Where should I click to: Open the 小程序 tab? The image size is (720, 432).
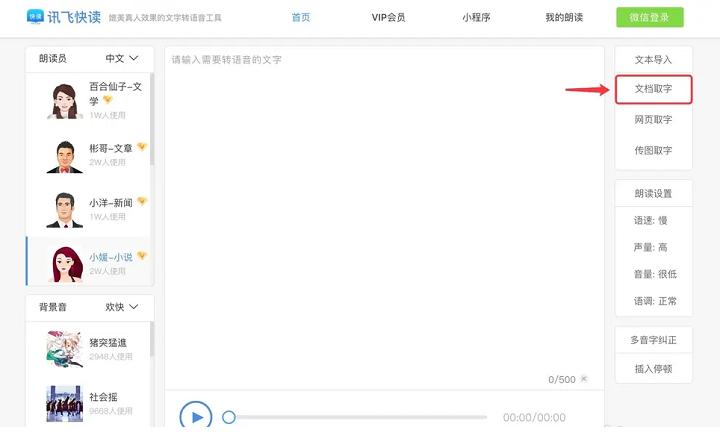tap(476, 17)
